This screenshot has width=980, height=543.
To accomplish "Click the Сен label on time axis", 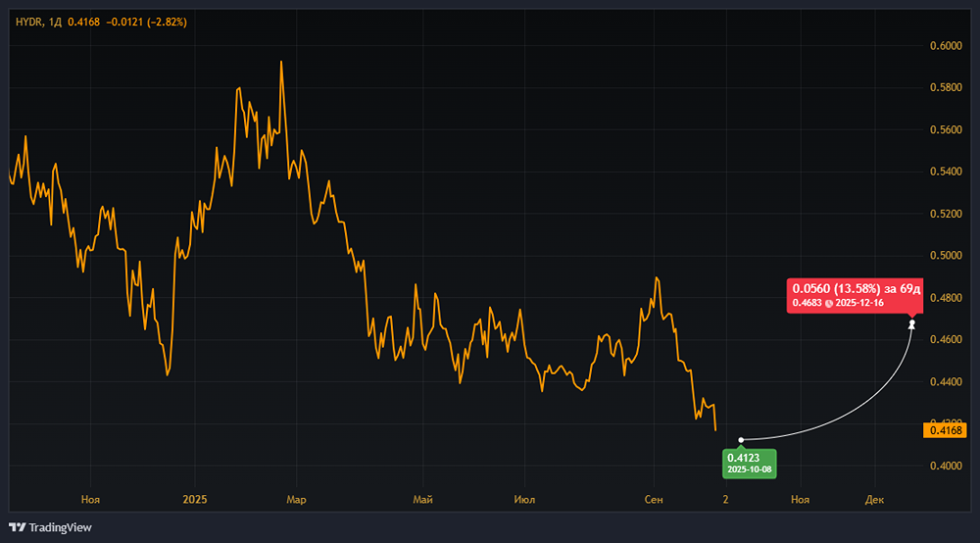I will point(654,499).
